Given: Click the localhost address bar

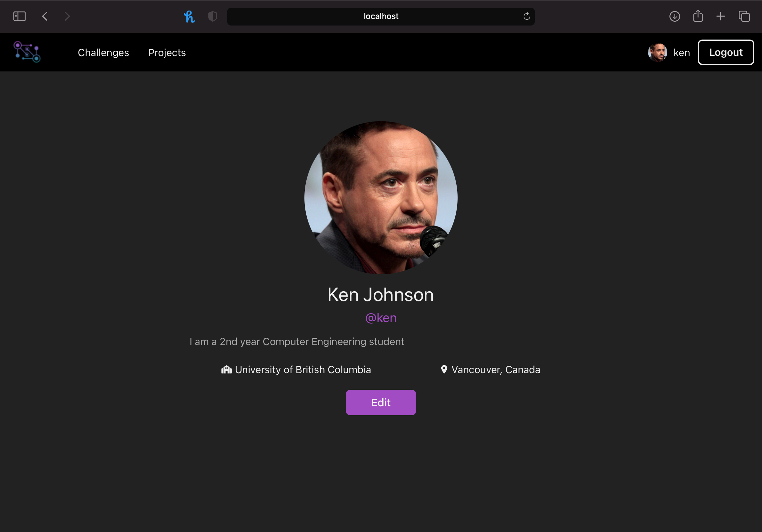Looking at the screenshot, I should 380,16.
